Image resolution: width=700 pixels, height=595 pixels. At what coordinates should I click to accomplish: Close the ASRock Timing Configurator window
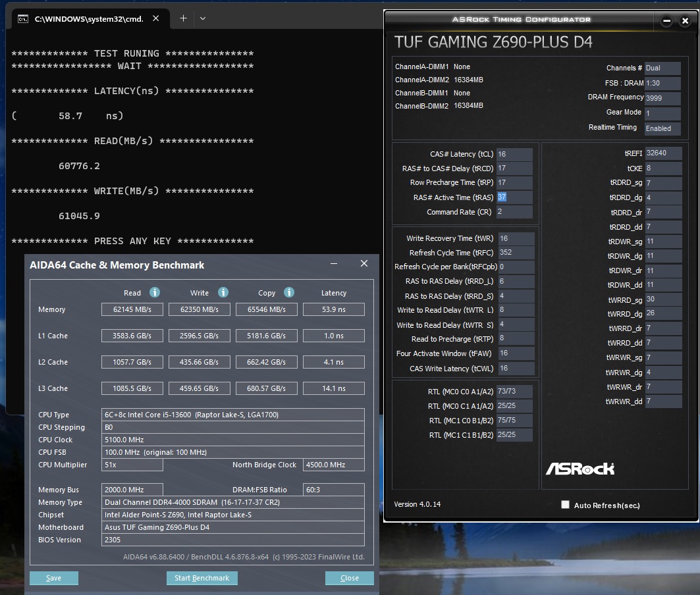pyautogui.click(x=685, y=20)
